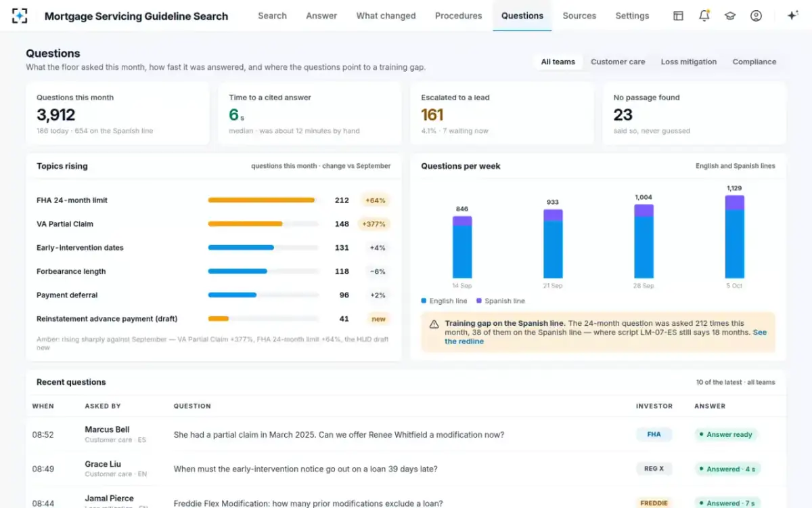Select the 14 Sep chart bar
This screenshot has width=812, height=508.
point(462,247)
